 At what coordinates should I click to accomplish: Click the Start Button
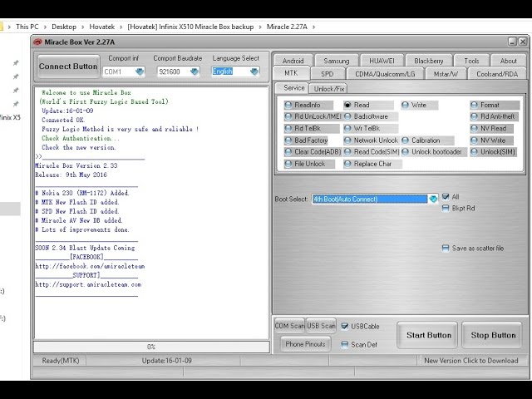coord(429,335)
